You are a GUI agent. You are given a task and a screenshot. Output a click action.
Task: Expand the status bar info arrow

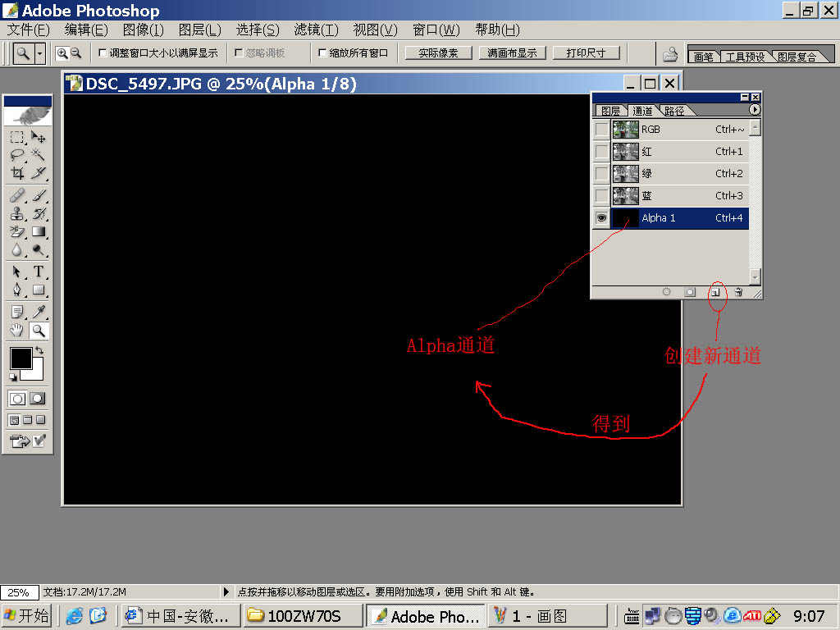[226, 591]
